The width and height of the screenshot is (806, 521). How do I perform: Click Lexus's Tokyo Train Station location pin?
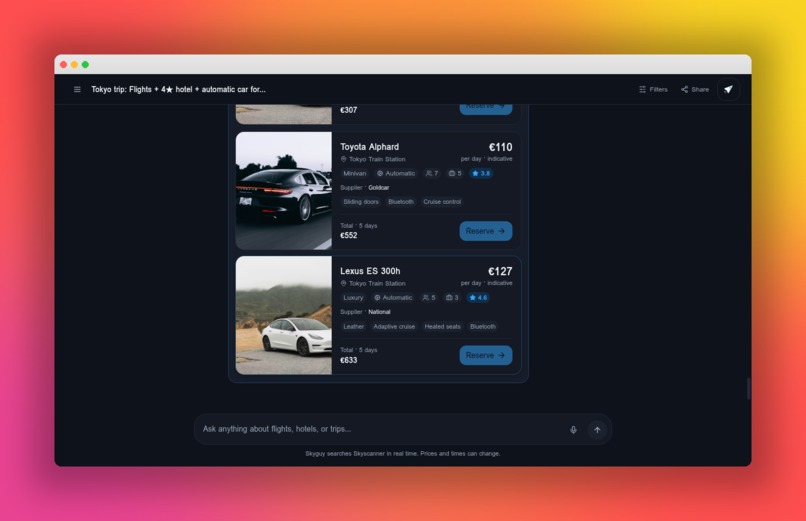pos(343,284)
